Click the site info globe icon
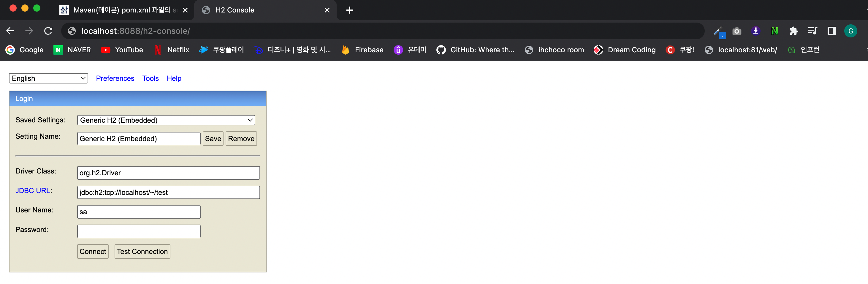The image size is (868, 284). coord(72,31)
